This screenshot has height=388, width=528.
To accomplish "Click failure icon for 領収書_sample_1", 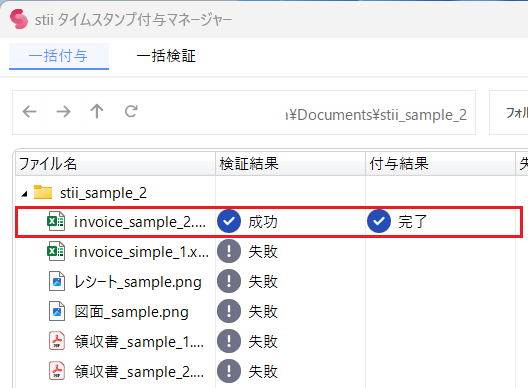I will (229, 341).
